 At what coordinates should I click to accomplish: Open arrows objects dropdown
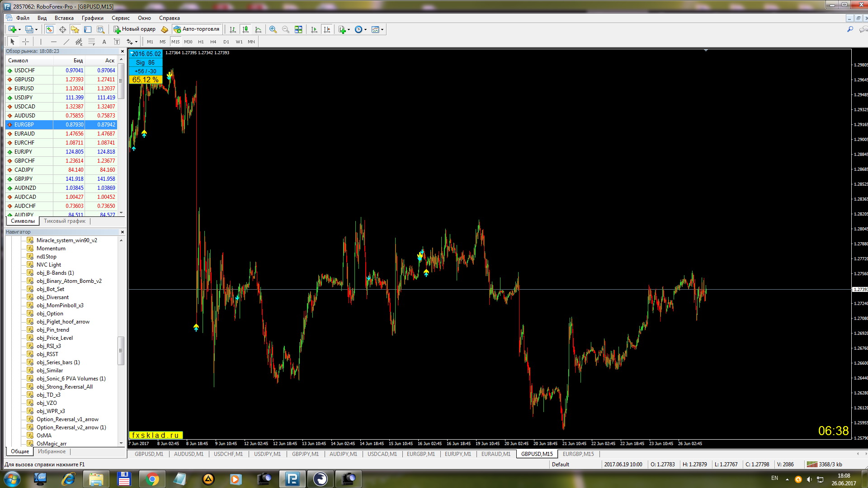point(136,42)
